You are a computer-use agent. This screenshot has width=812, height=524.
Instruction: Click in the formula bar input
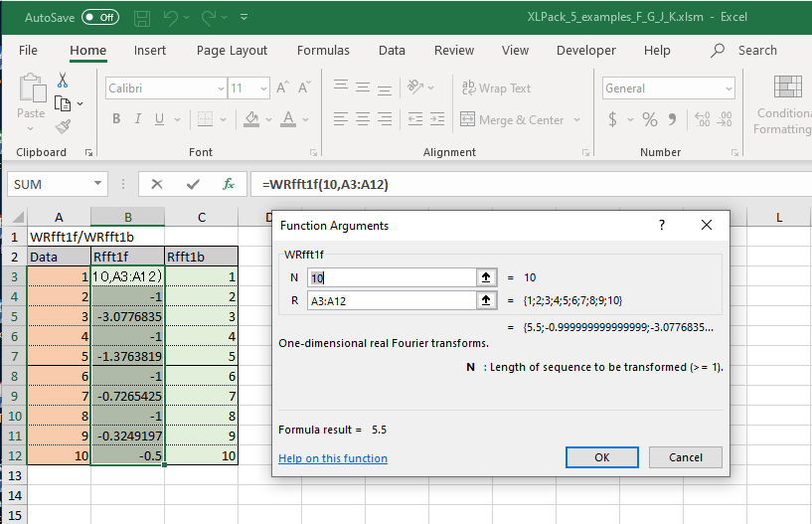[x=531, y=185]
